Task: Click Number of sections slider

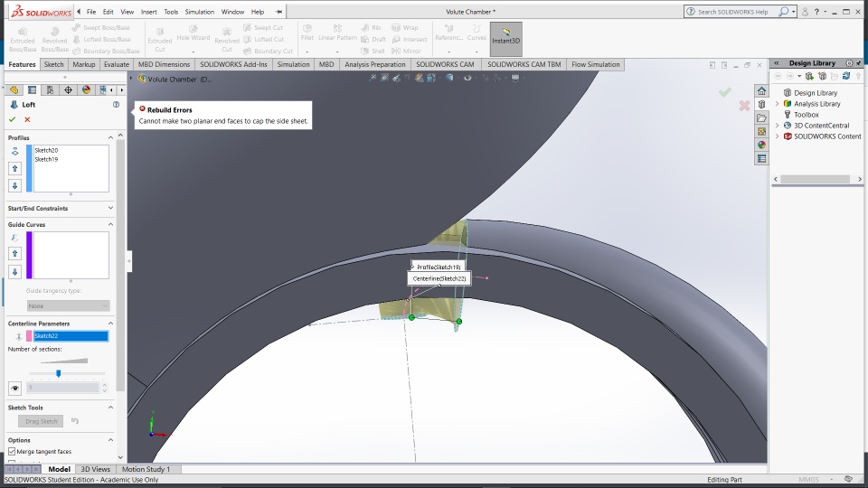Action: point(59,373)
